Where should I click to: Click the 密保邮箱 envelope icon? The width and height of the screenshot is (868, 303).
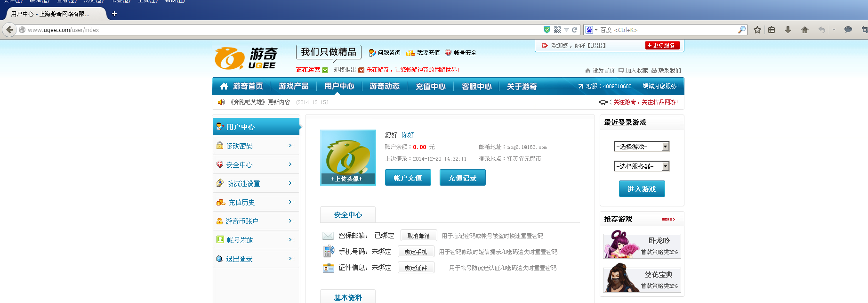(x=328, y=236)
